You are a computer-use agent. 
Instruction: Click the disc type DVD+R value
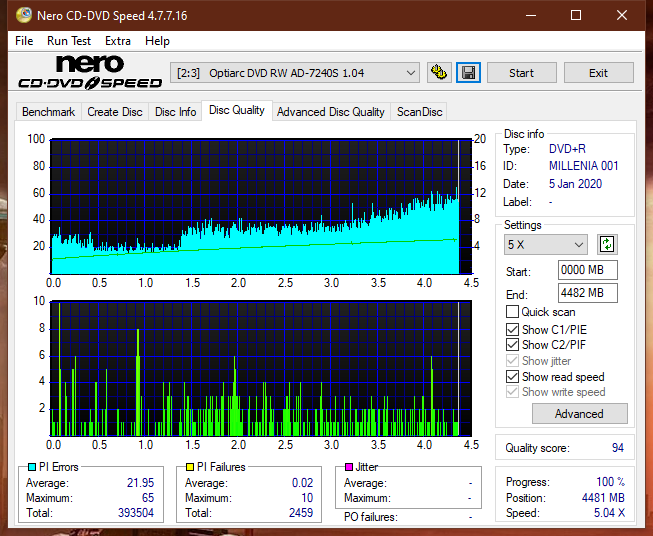[x=567, y=149]
